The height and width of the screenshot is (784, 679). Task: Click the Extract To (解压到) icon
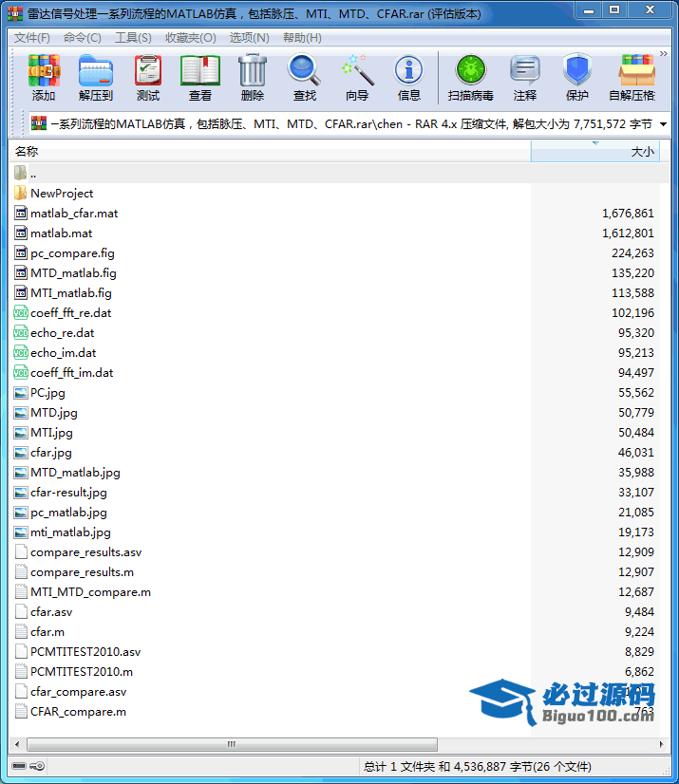pyautogui.click(x=96, y=71)
